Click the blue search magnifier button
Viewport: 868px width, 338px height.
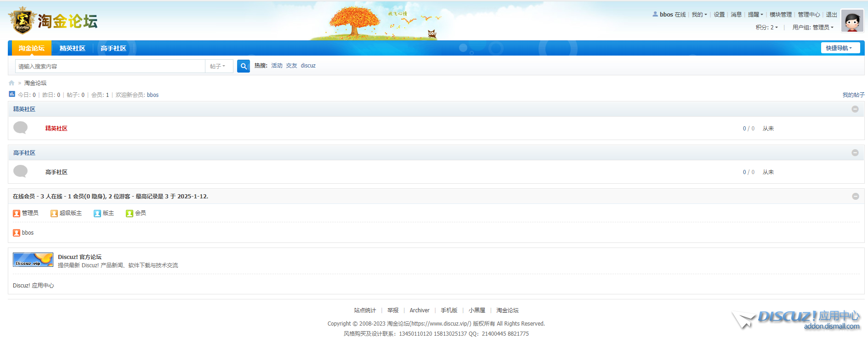(x=243, y=66)
